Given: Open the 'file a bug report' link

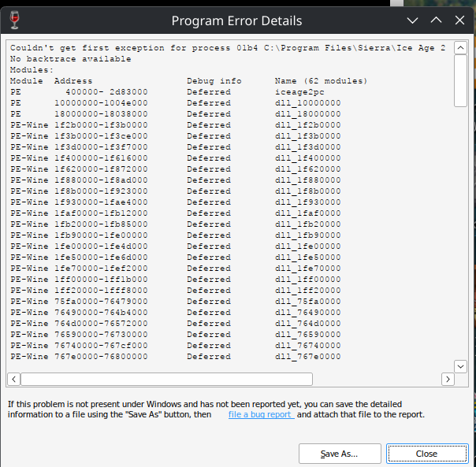Looking at the screenshot, I should click(261, 414).
